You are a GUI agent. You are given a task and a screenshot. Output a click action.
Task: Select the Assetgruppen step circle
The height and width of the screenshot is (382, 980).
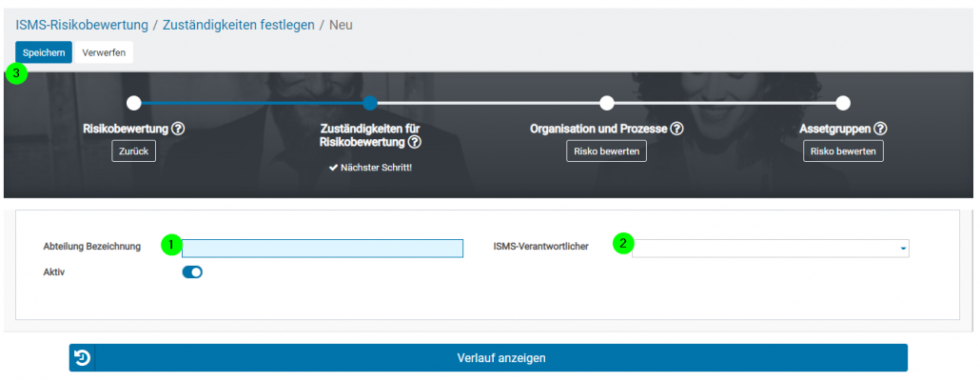coord(843,103)
